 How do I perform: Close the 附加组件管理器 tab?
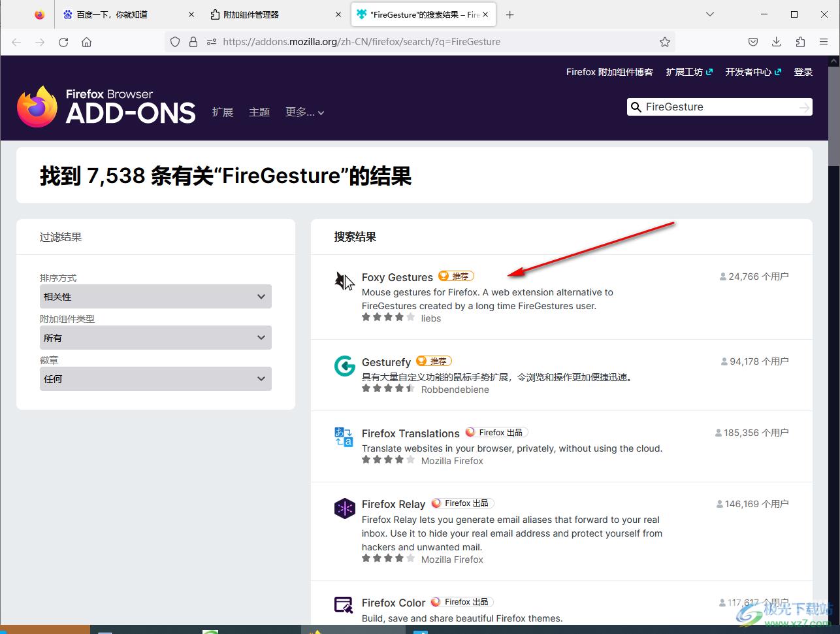pos(338,14)
